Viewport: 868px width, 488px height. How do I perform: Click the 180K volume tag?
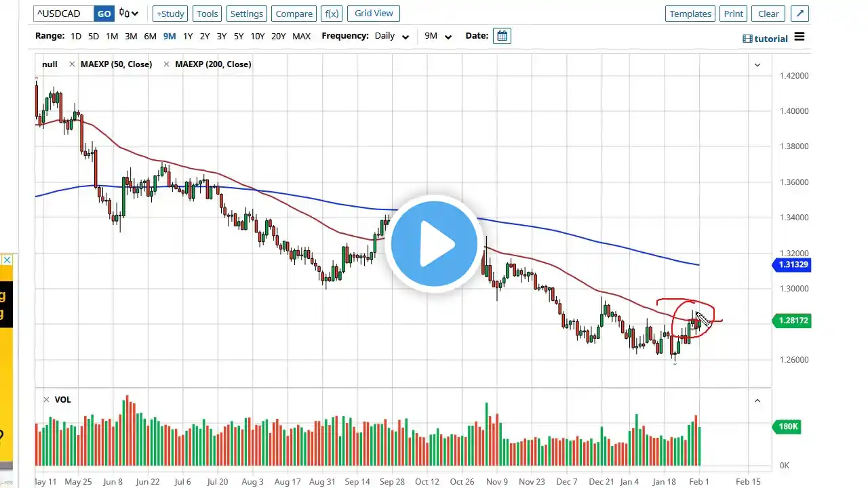pos(787,426)
